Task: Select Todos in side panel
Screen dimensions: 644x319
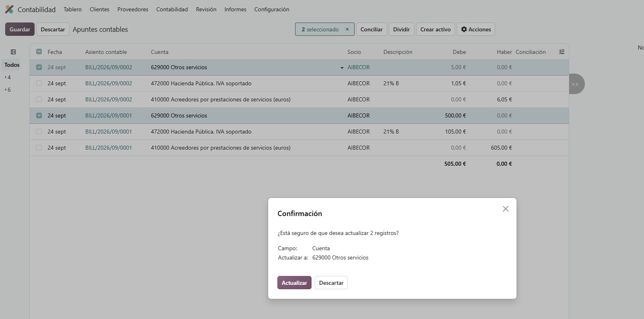Action: pos(12,65)
